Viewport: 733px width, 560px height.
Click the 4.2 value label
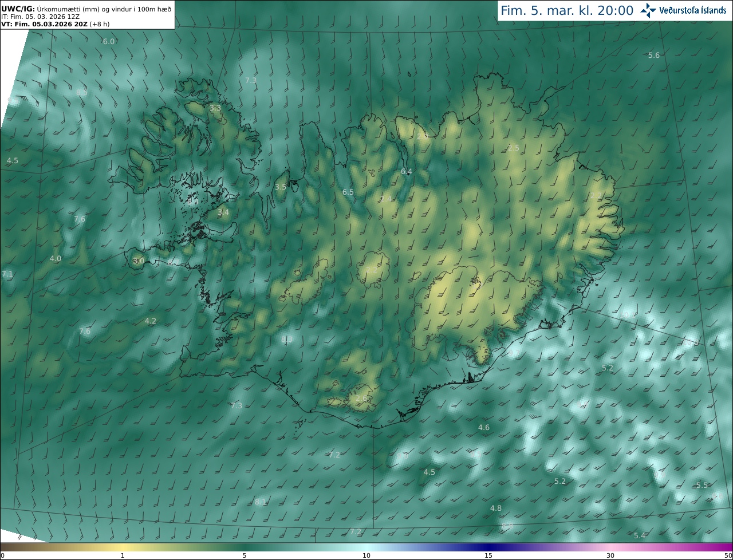pyautogui.click(x=151, y=321)
